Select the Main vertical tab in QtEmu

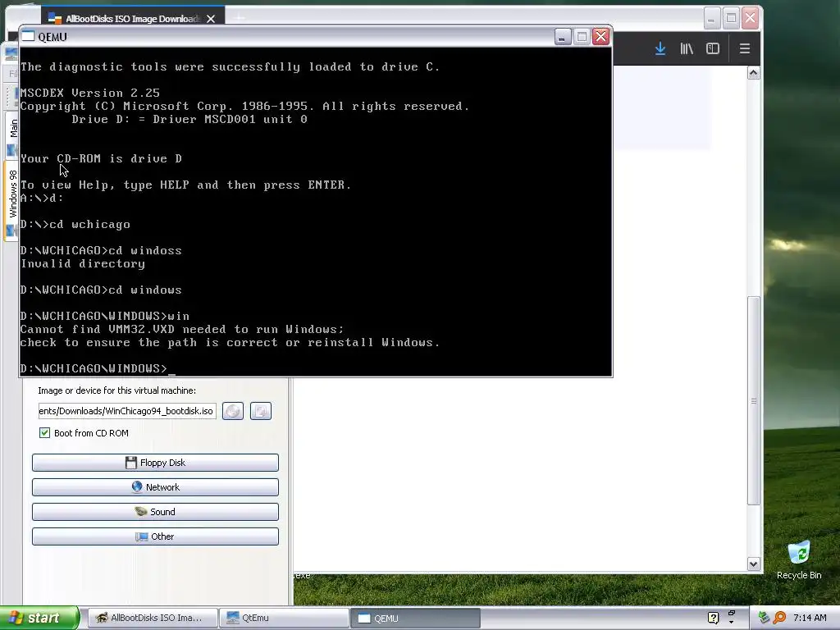[x=13, y=129]
